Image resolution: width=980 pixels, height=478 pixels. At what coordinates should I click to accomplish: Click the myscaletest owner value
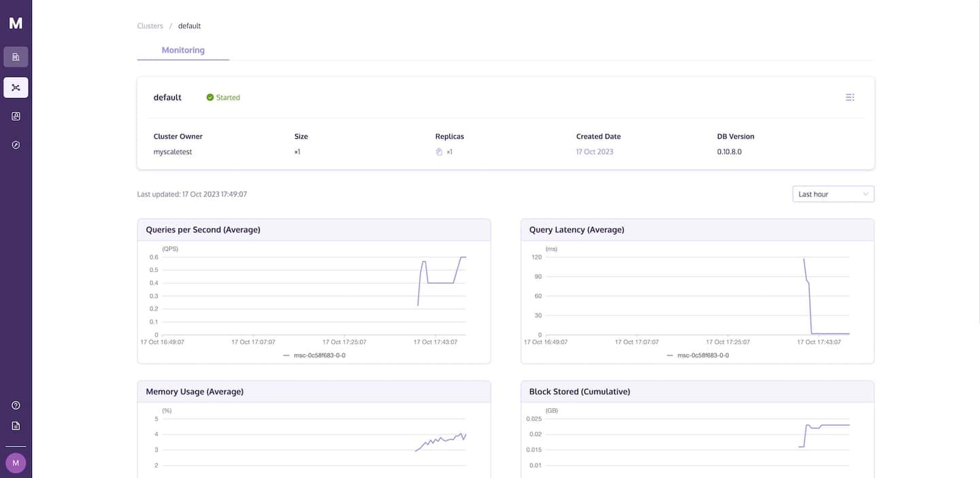[x=173, y=152]
